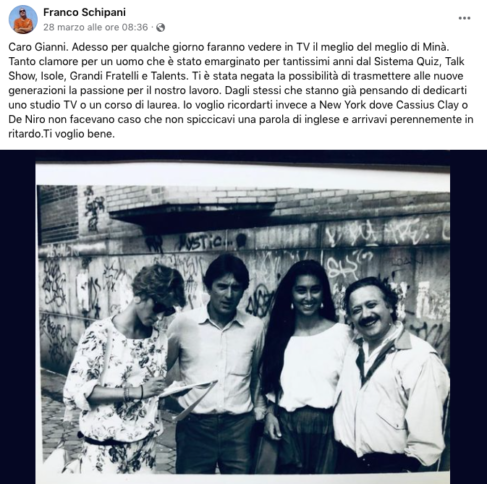
Task: Click the man in the light shirt, center photo
Action: coord(217,363)
